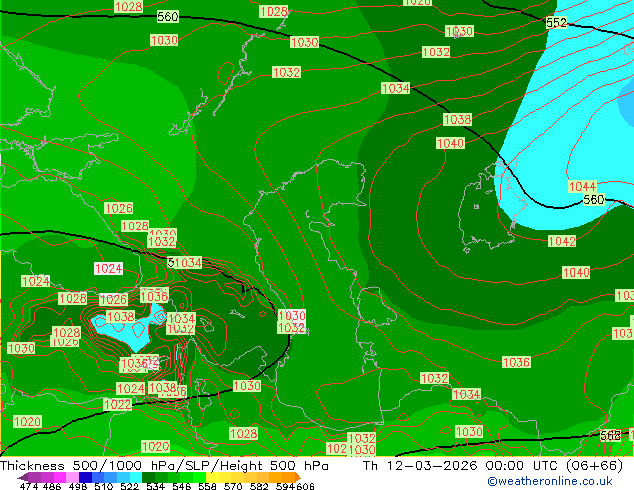Viewport: 634px width, 490px height.
Task: Open the weatheronline.co.uk copyright link
Action: 549,481
